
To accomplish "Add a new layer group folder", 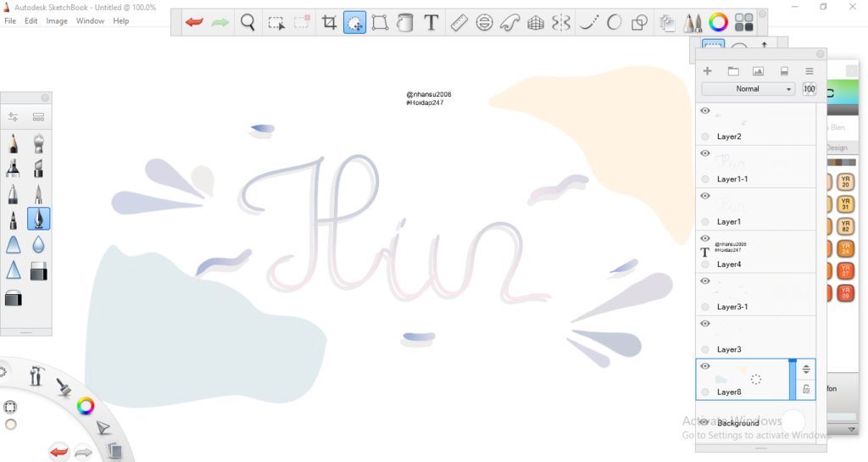I will click(733, 71).
